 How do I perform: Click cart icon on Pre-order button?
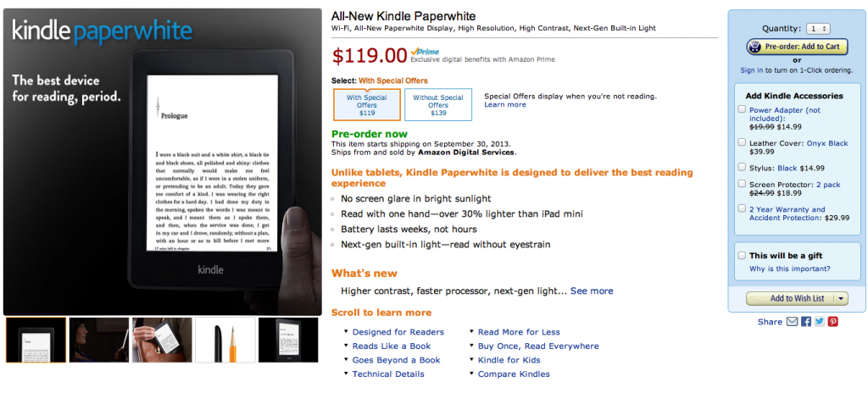(x=756, y=47)
